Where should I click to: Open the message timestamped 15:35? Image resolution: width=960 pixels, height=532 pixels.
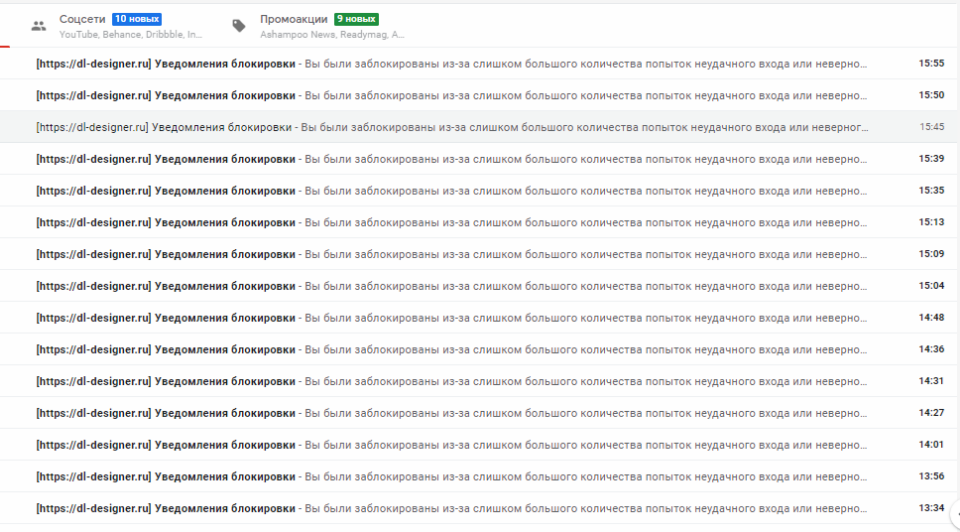point(450,190)
